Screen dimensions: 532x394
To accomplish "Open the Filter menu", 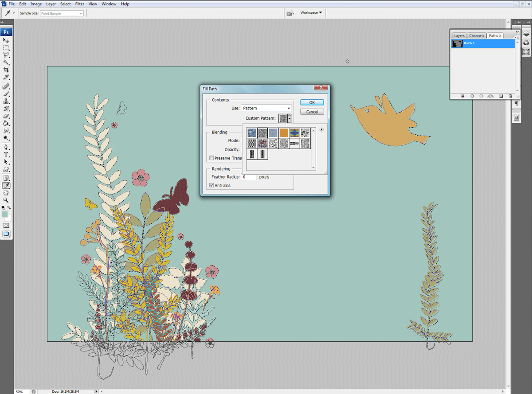I will coord(79,4).
